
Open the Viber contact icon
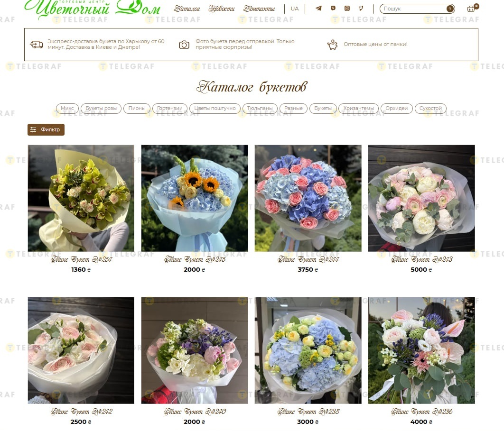[x=333, y=9]
